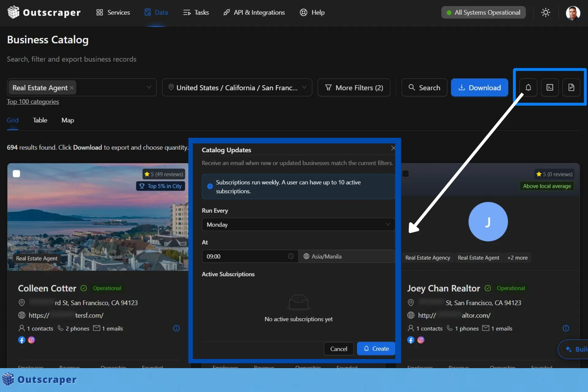The image size is (588, 392).
Task: Switch to Grid view tab
Action: tap(13, 120)
